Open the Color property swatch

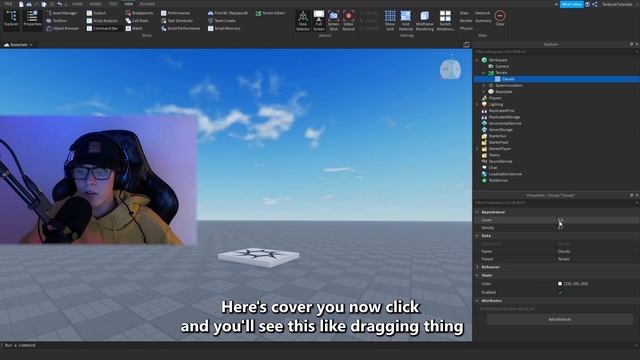[x=560, y=284]
